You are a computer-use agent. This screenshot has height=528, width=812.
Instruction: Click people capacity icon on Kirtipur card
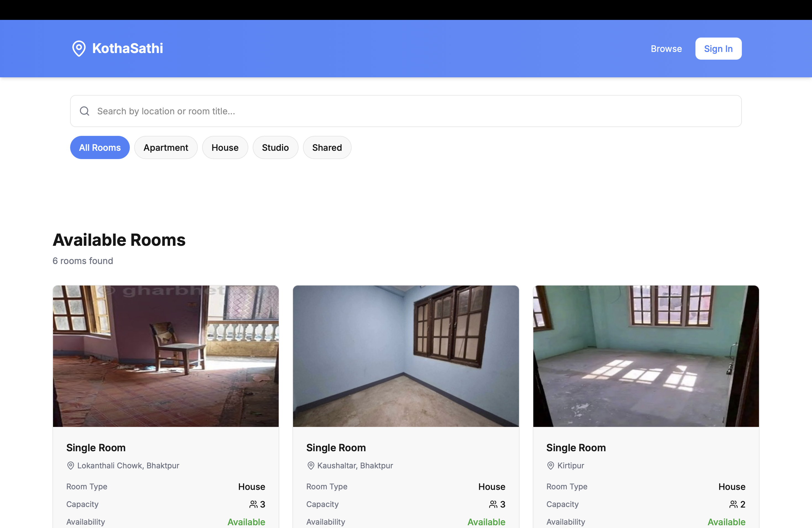733,504
